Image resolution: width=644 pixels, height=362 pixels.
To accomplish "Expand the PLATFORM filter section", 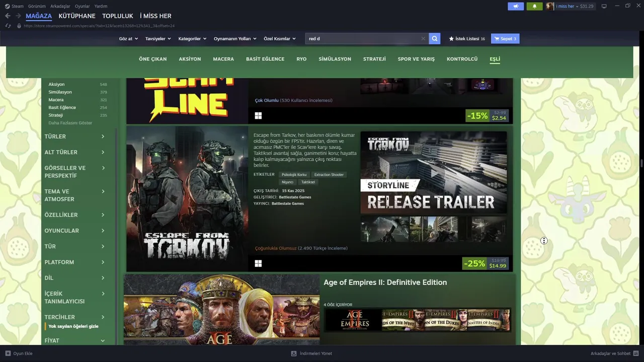I will pos(75,262).
